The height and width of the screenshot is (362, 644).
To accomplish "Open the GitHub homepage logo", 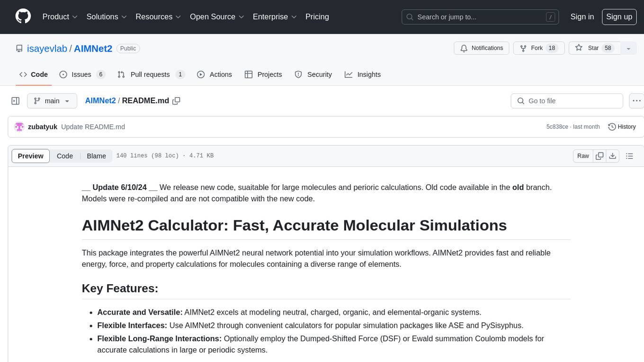I will pyautogui.click(x=23, y=17).
